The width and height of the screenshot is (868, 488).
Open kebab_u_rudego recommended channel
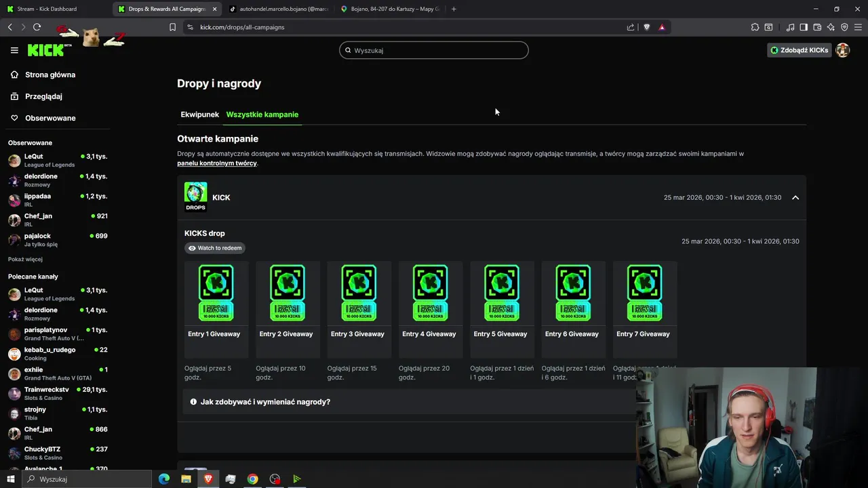click(58, 354)
